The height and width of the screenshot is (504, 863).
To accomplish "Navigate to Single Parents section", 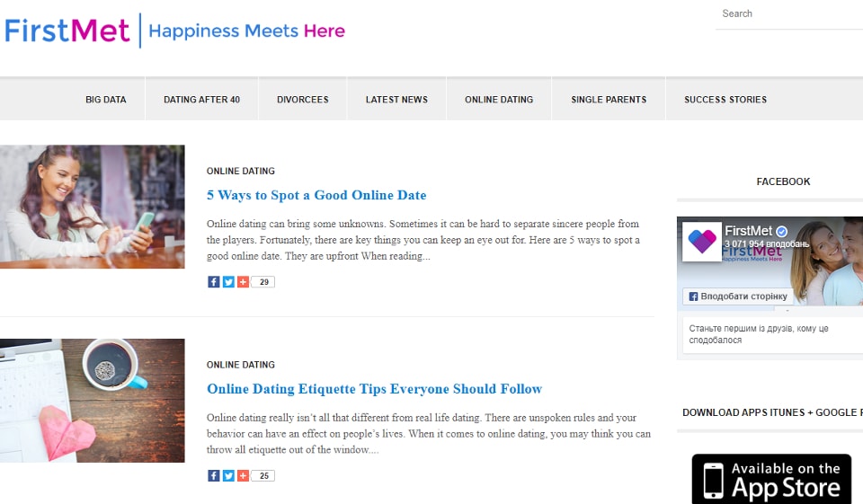I will [609, 100].
